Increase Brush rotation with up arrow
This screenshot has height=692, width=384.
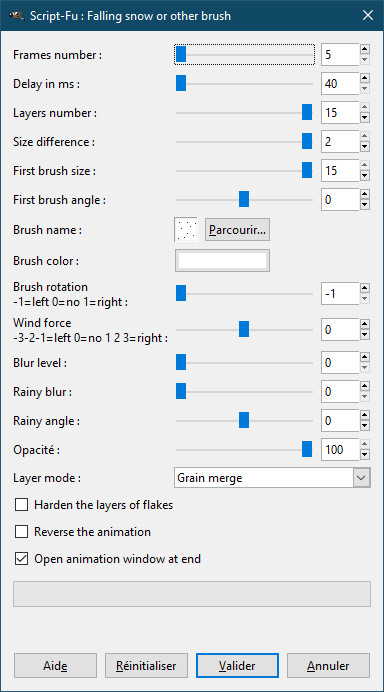pyautogui.click(x=365, y=288)
